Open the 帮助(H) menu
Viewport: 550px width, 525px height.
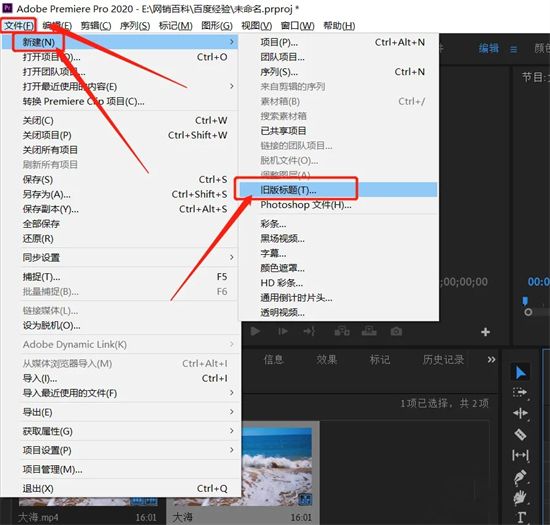[x=339, y=26]
